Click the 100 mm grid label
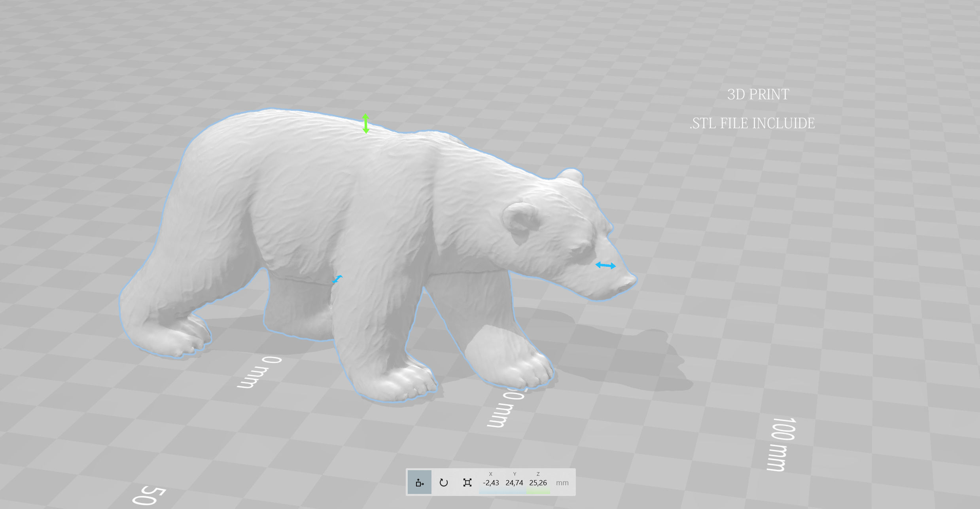 781,444
